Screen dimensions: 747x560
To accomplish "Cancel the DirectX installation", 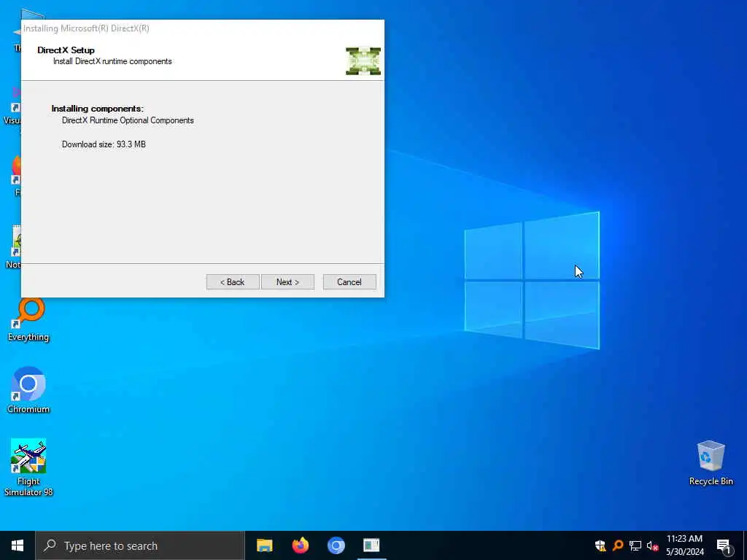I will (x=349, y=282).
